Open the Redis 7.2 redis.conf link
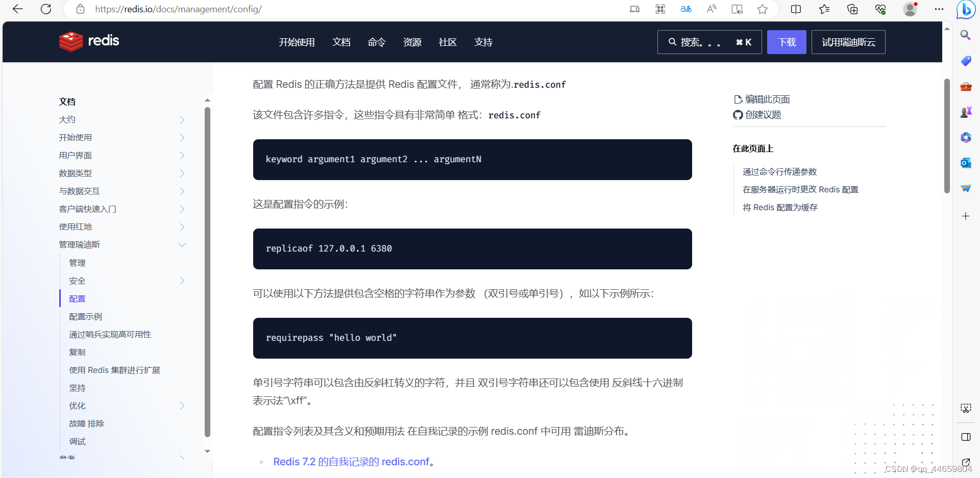980x478 pixels. (351, 462)
